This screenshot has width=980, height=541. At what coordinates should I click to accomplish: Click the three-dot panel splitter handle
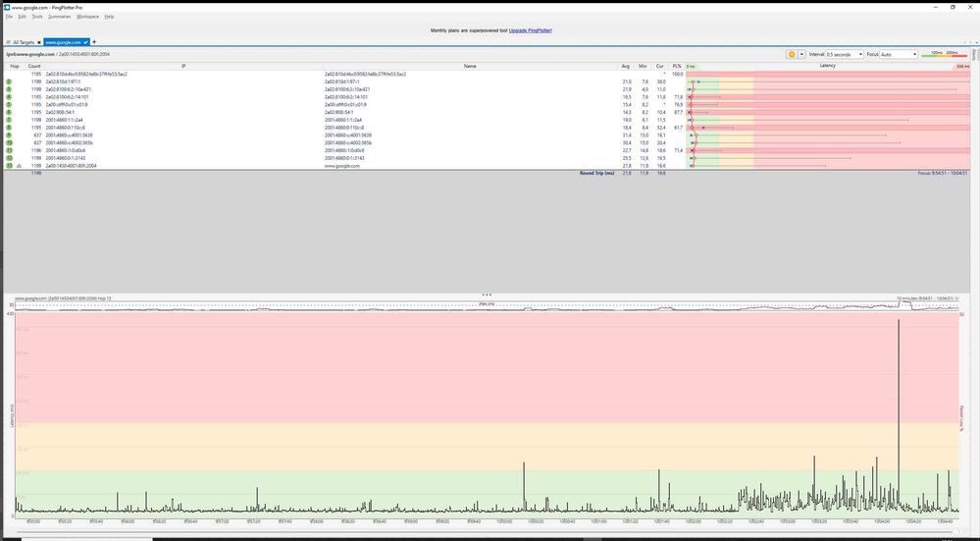point(487,295)
